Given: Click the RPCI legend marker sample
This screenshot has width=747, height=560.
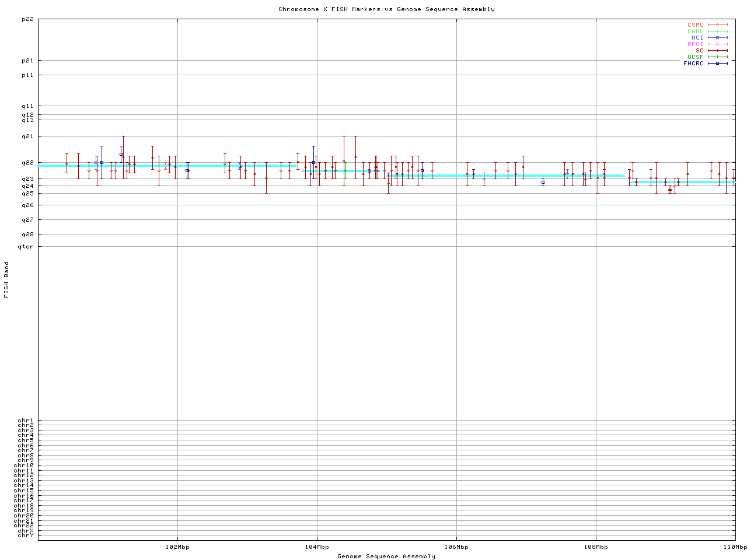Looking at the screenshot, I should [717, 44].
